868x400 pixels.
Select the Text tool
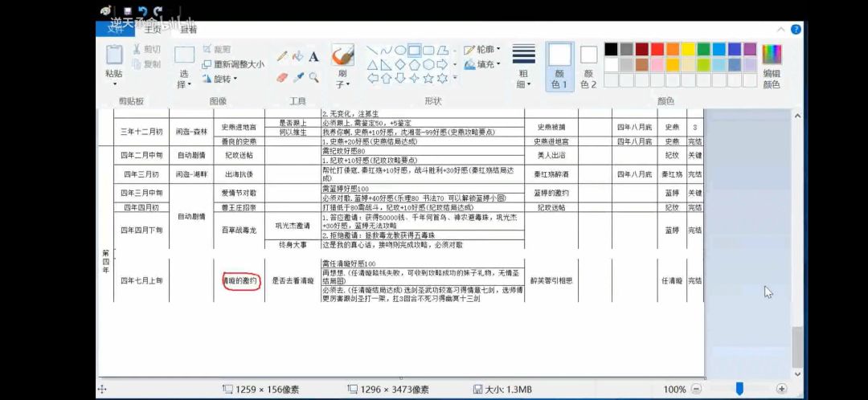tap(314, 56)
